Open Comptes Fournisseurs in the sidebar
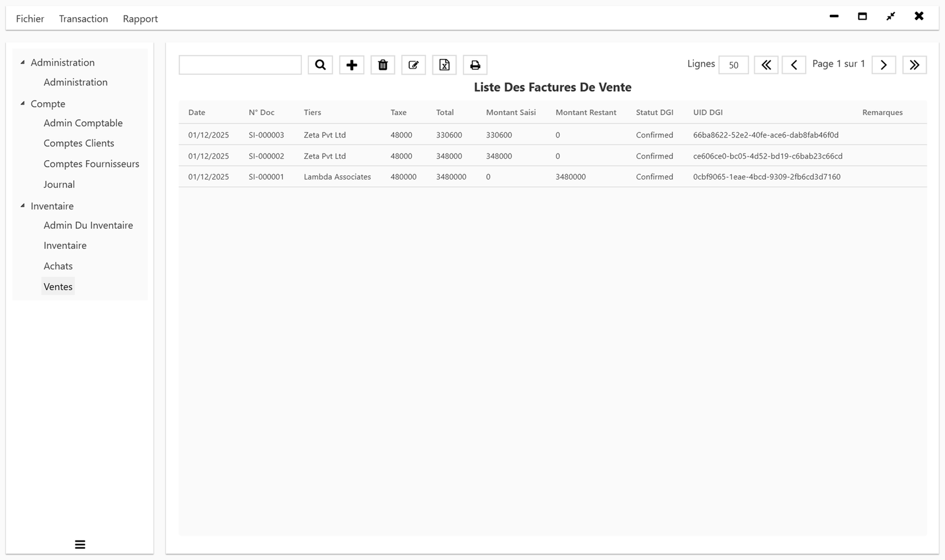This screenshot has height=560, width=945. 91,164
